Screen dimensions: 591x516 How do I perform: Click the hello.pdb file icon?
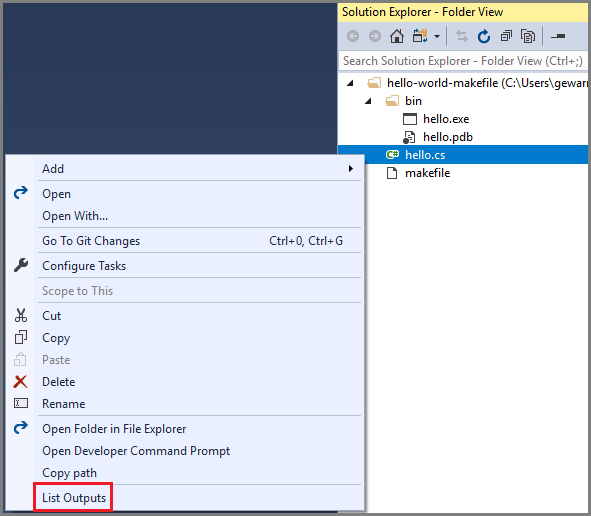click(x=409, y=137)
